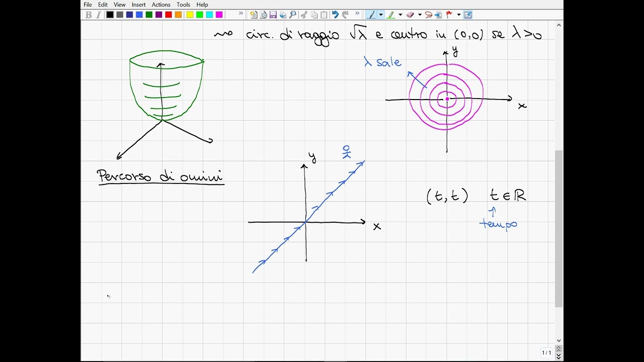644x362 pixels.
Task: Create a new note
Action: pos(254,15)
